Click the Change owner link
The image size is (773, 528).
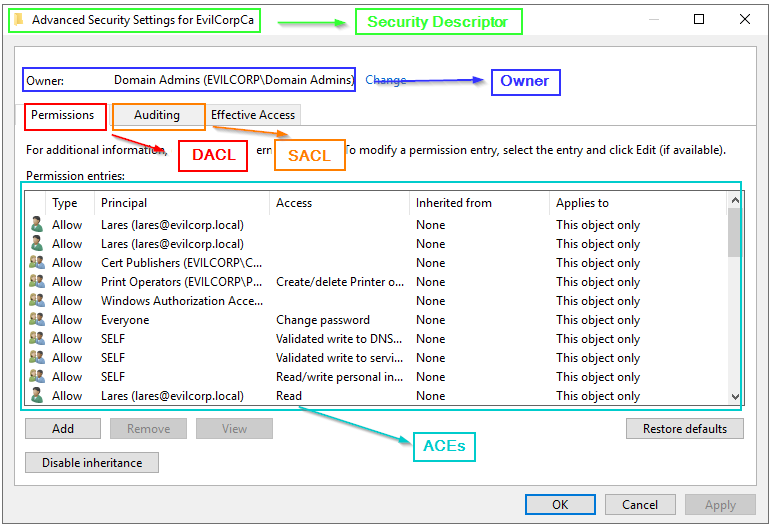coord(385,80)
